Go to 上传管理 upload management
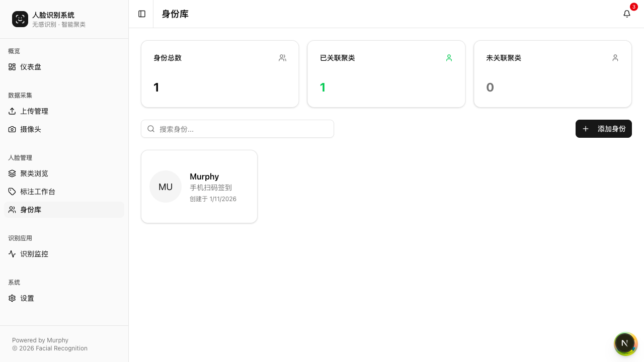The image size is (644, 362). coord(34,111)
